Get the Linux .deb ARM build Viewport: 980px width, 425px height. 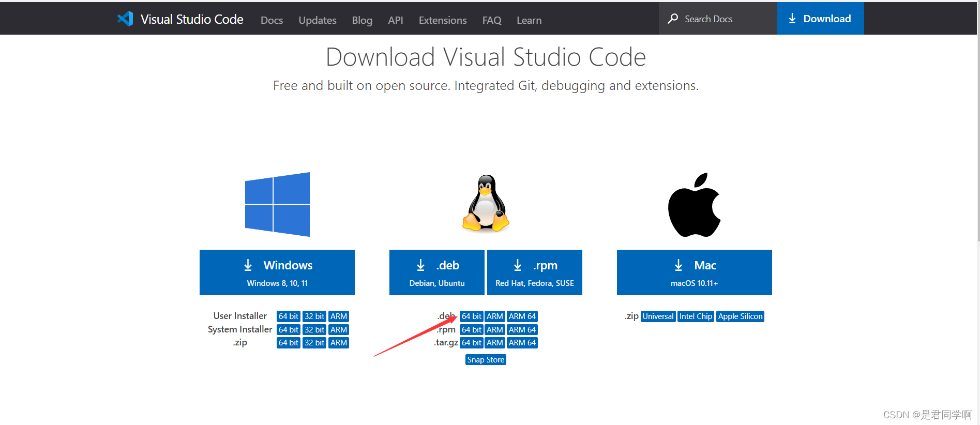pyautogui.click(x=495, y=316)
